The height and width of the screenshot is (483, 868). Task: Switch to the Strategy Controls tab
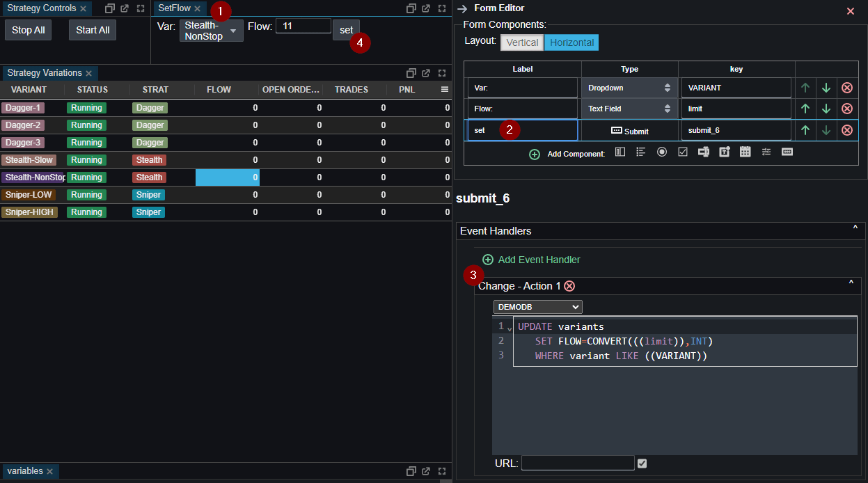41,8
